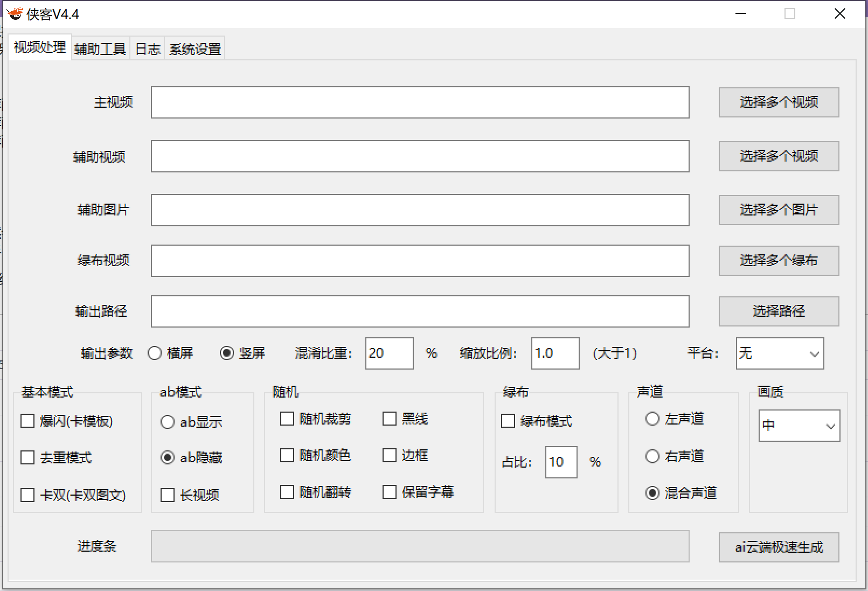Switch to the 系统设置 tab
The image size is (868, 591).
(x=195, y=48)
